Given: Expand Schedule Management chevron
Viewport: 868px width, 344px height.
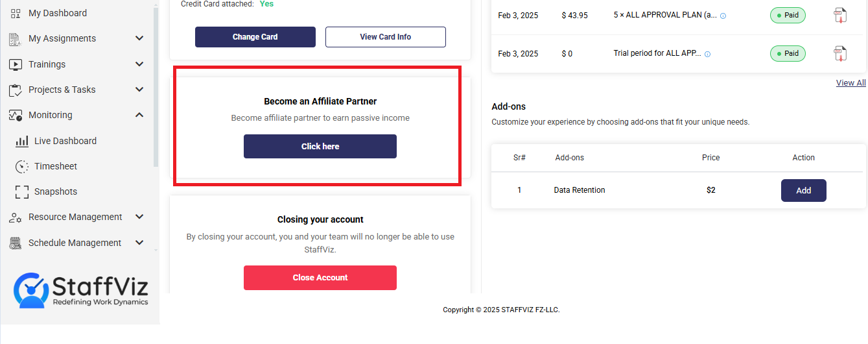Looking at the screenshot, I should pos(139,243).
